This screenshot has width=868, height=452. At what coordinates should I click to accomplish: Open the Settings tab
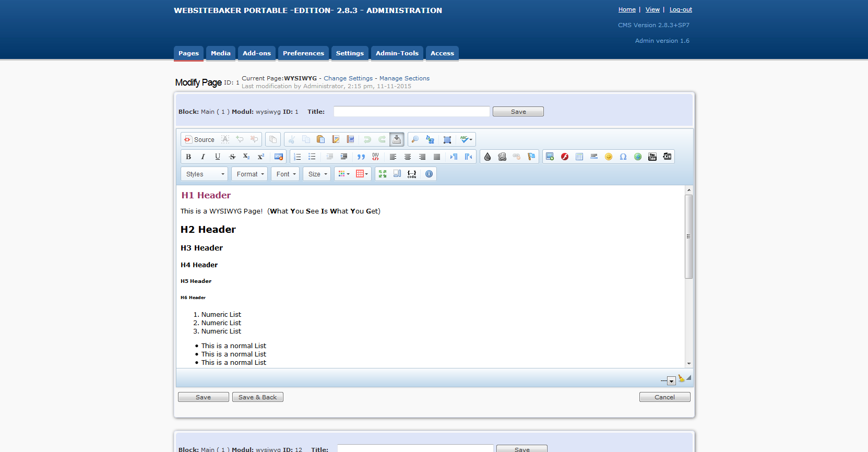350,53
